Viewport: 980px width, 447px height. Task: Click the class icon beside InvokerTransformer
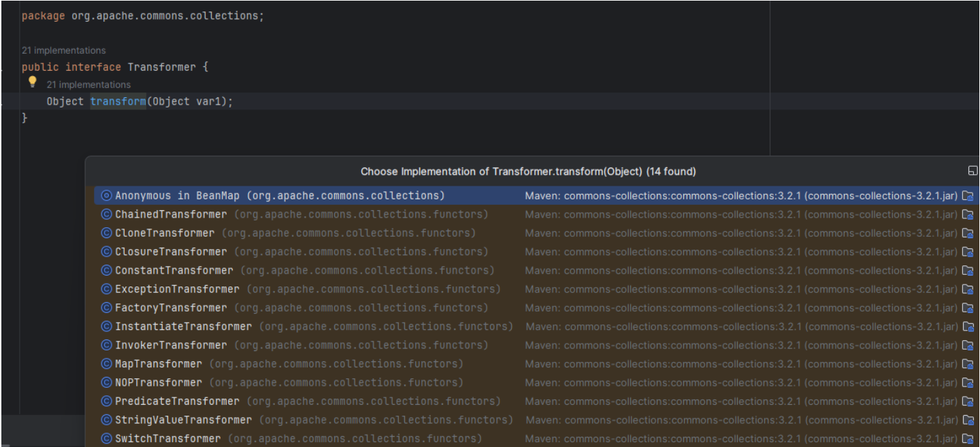[106, 345]
